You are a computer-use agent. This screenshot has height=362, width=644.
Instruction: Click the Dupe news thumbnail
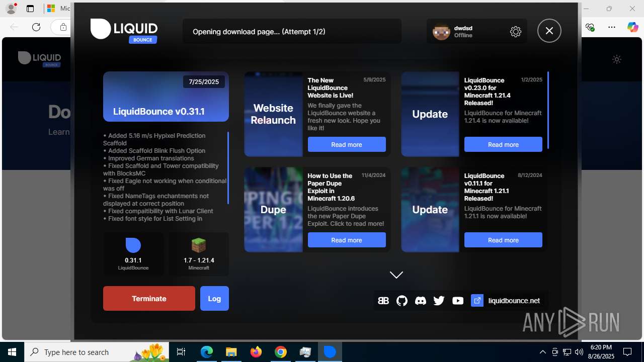point(273,210)
